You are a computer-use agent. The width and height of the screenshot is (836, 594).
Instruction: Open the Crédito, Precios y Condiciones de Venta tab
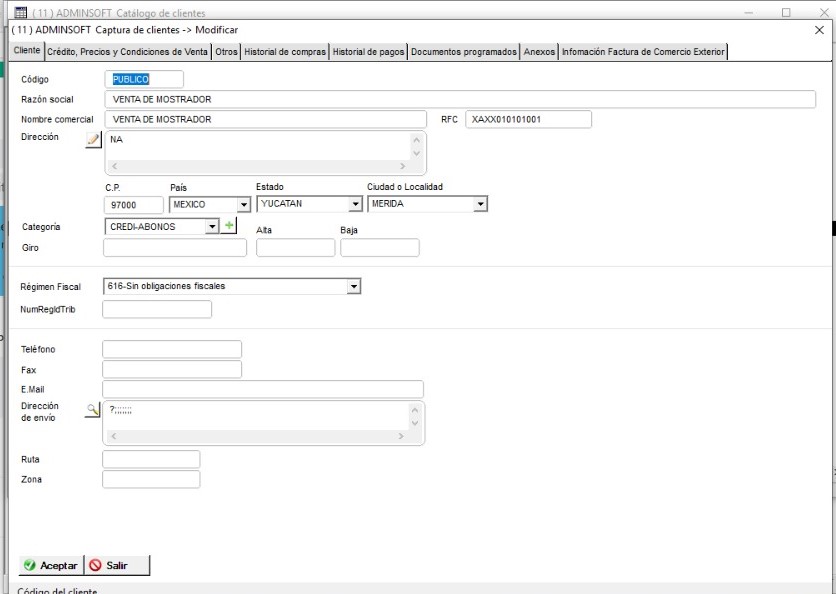(x=128, y=52)
